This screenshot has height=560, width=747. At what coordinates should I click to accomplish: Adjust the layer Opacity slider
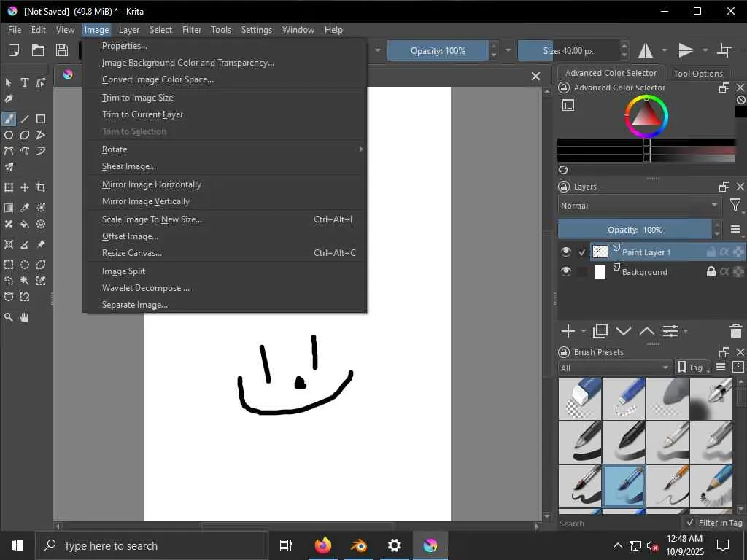[x=635, y=230]
